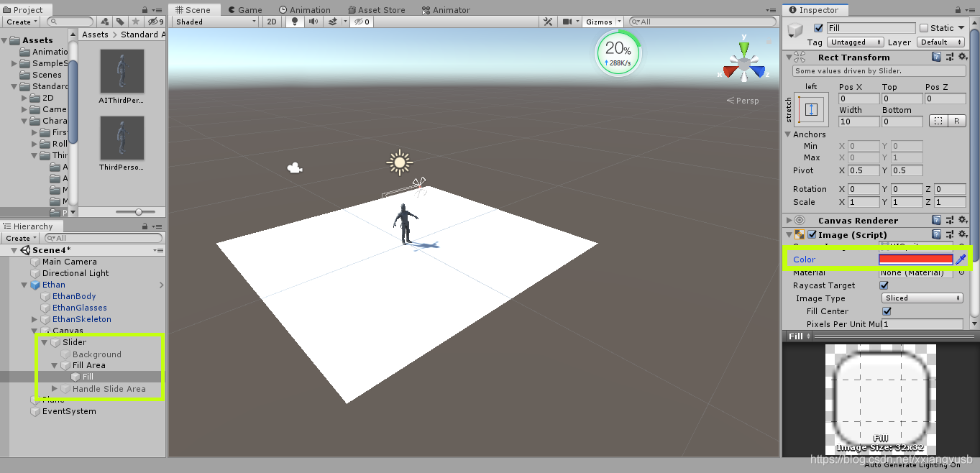This screenshot has height=473, width=980.
Task: Switch to the Animation tab
Action: point(305,10)
